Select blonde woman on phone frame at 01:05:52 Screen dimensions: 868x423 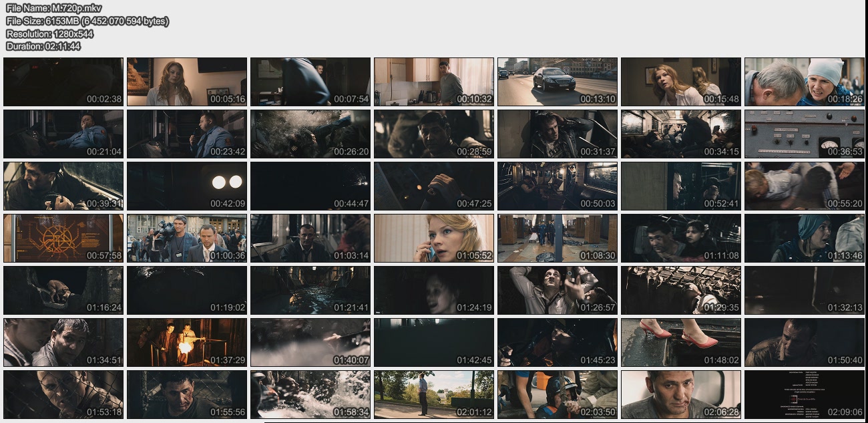433,238
